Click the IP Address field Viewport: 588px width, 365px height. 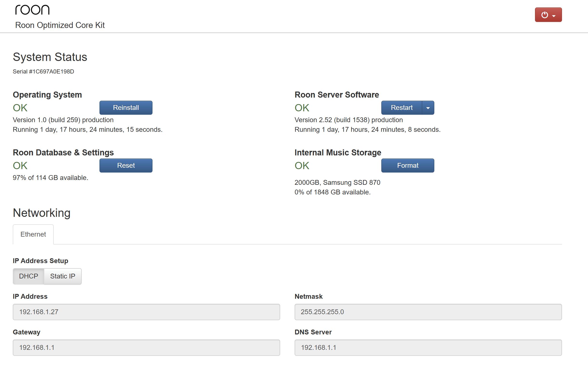(x=146, y=312)
